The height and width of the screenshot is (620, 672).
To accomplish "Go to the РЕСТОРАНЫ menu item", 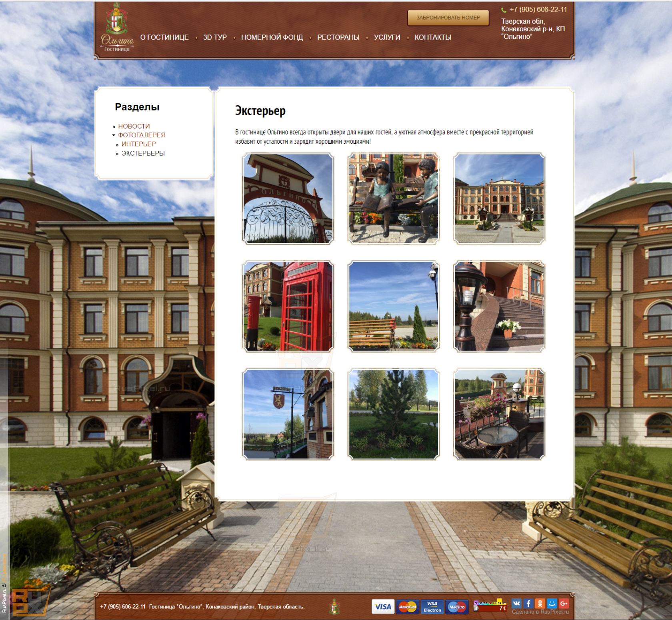I will pos(338,37).
